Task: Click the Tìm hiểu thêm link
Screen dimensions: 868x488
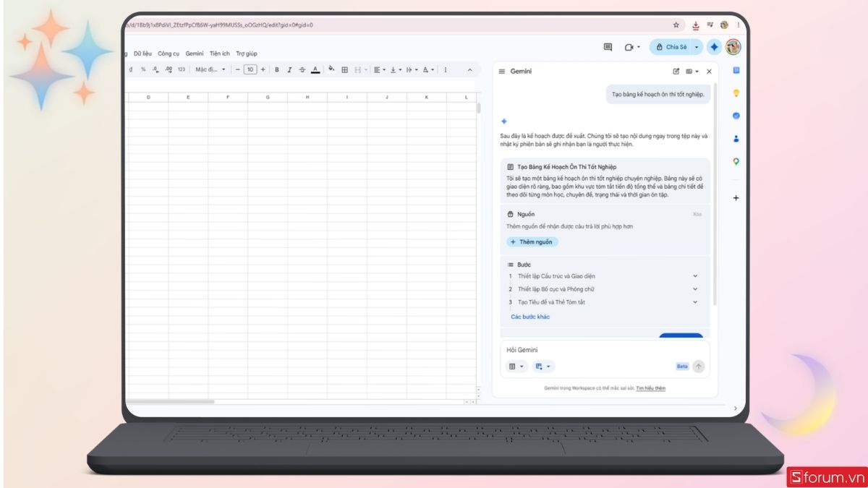Action: [651, 388]
